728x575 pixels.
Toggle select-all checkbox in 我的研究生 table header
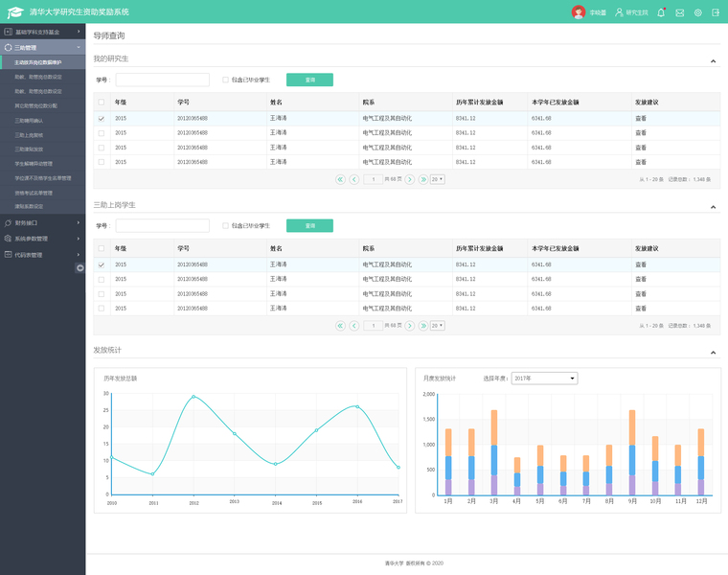tap(102, 103)
